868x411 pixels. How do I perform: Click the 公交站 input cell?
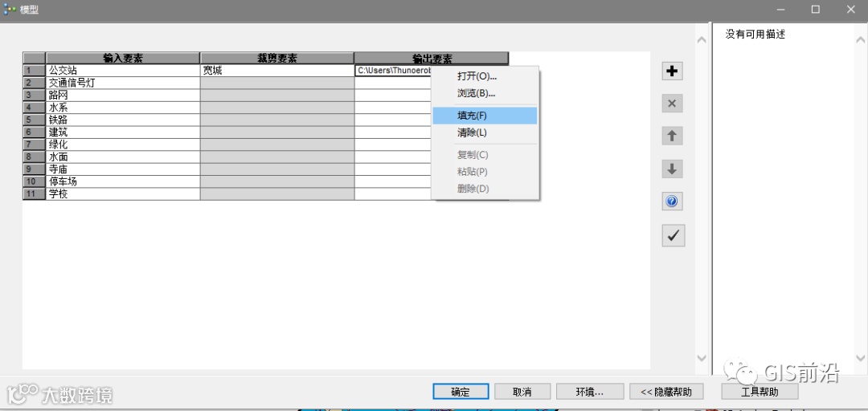pyautogui.click(x=123, y=71)
